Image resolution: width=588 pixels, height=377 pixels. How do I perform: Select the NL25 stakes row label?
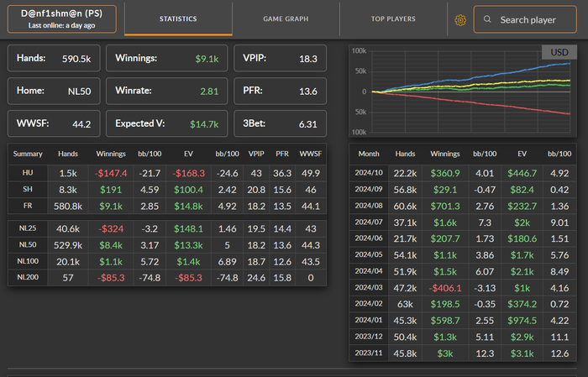(x=28, y=228)
